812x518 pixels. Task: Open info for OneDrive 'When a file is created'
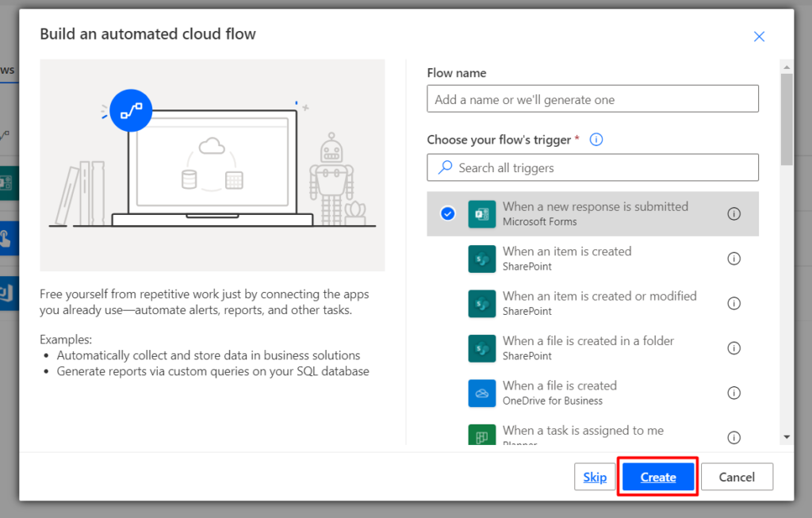click(733, 393)
